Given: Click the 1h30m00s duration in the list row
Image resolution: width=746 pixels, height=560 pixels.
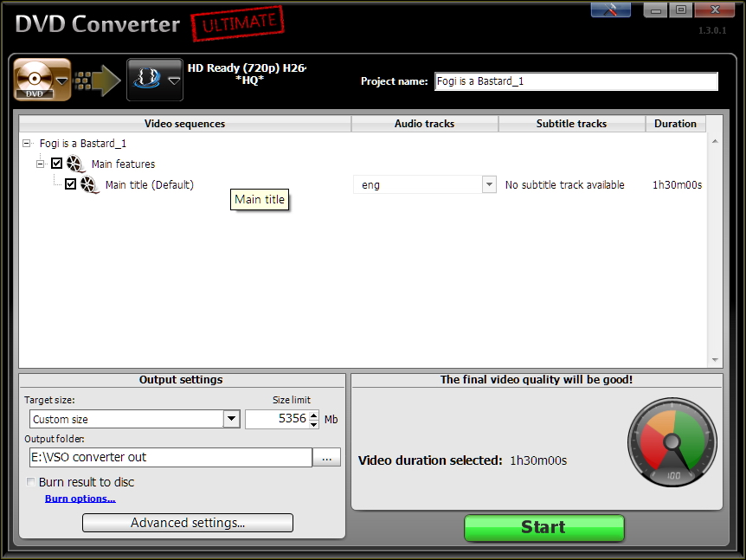Looking at the screenshot, I should click(x=677, y=184).
